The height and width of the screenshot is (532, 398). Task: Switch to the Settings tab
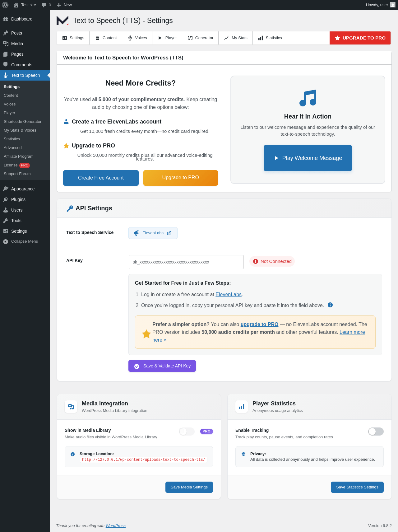tap(73, 38)
